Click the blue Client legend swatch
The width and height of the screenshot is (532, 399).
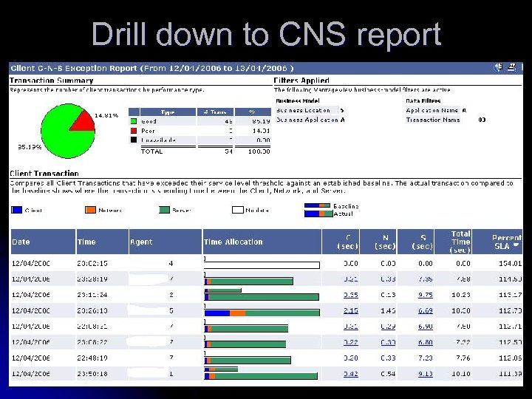[x=16, y=210]
